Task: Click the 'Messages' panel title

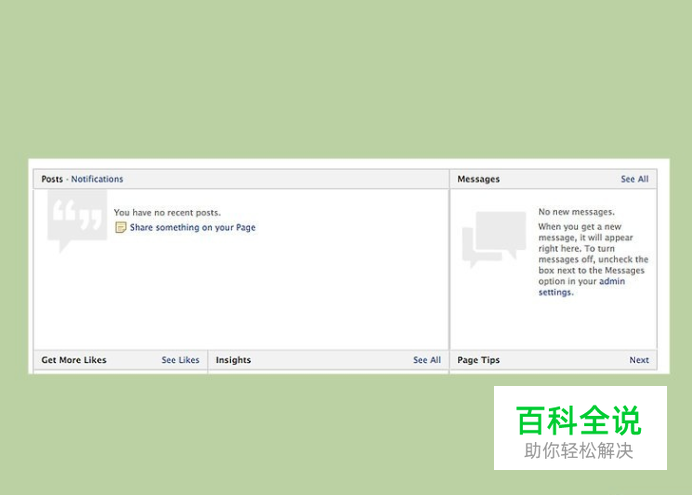Action: 478,179
